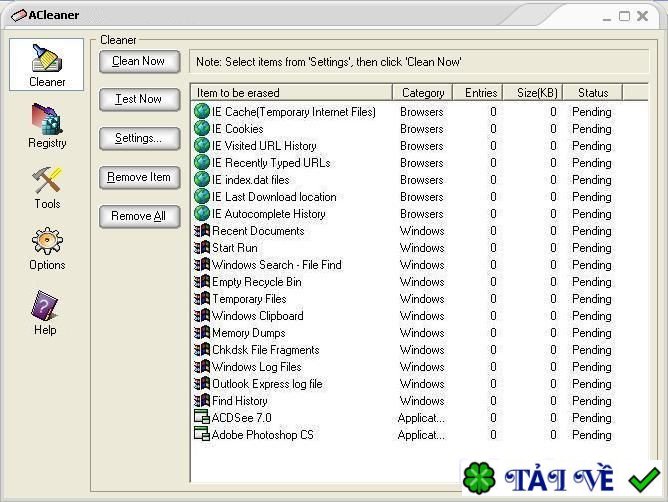Open the Cleaner section broom icon
668x502 pixels.
[47, 58]
